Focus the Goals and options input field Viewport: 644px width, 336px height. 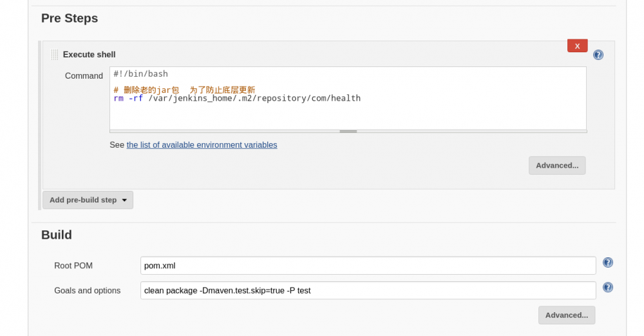point(368,290)
